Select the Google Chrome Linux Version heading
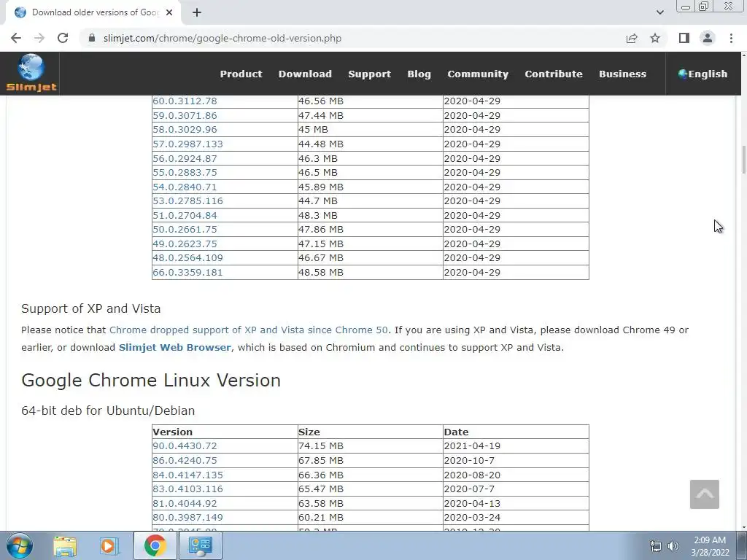747x560 pixels. [151, 380]
